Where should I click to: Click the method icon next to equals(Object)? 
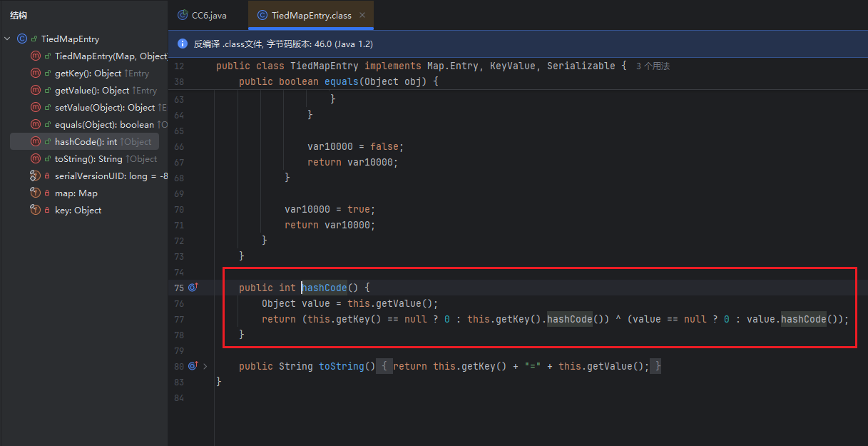click(x=36, y=125)
